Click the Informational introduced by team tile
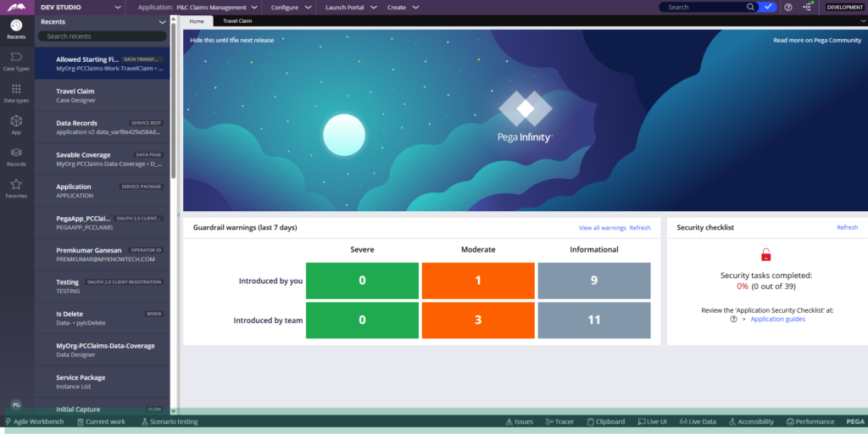868x434 pixels. pos(594,320)
